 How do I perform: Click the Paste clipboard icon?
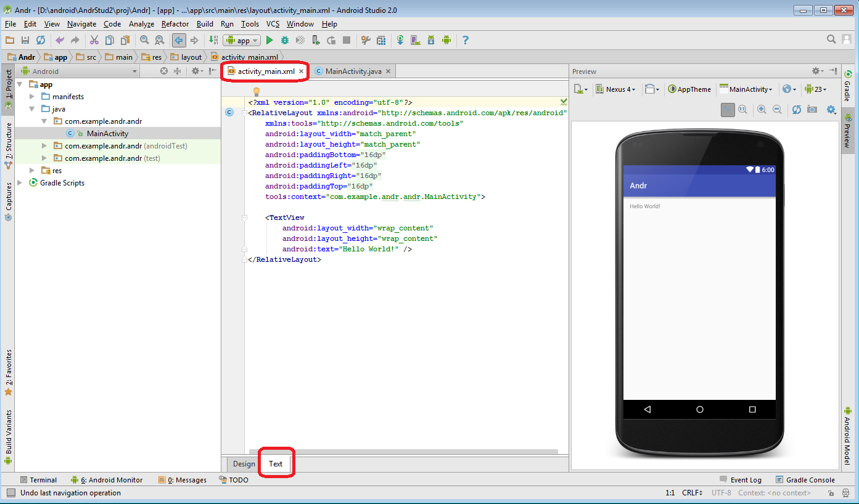coord(125,40)
